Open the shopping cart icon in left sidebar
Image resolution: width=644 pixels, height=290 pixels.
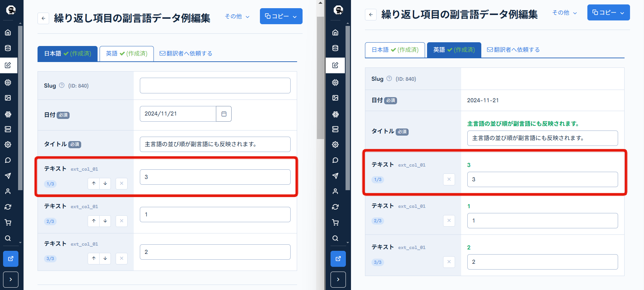tap(8, 223)
